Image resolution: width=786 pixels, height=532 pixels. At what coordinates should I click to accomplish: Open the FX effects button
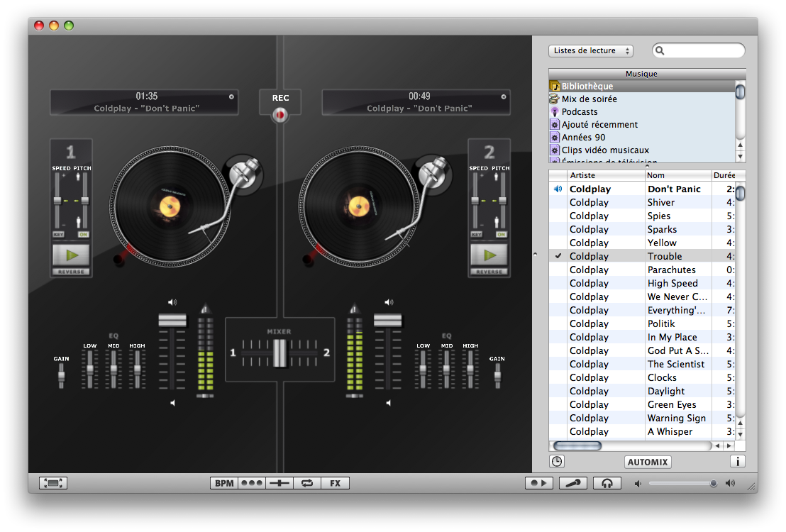coord(335,483)
